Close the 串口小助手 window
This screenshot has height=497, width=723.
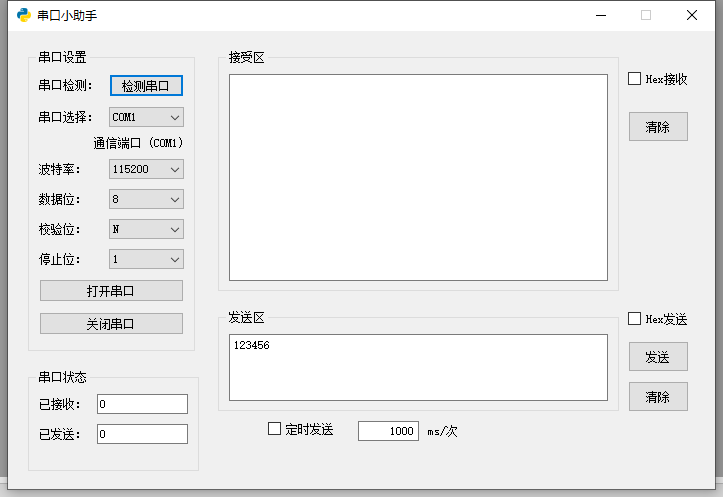coord(692,15)
